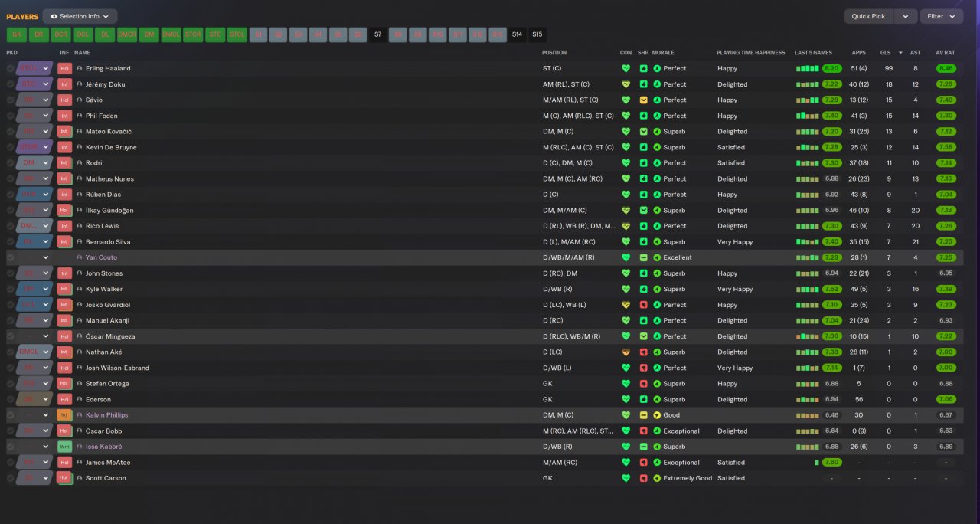Toggle the picked check for Kalvin Phillips

click(11, 415)
